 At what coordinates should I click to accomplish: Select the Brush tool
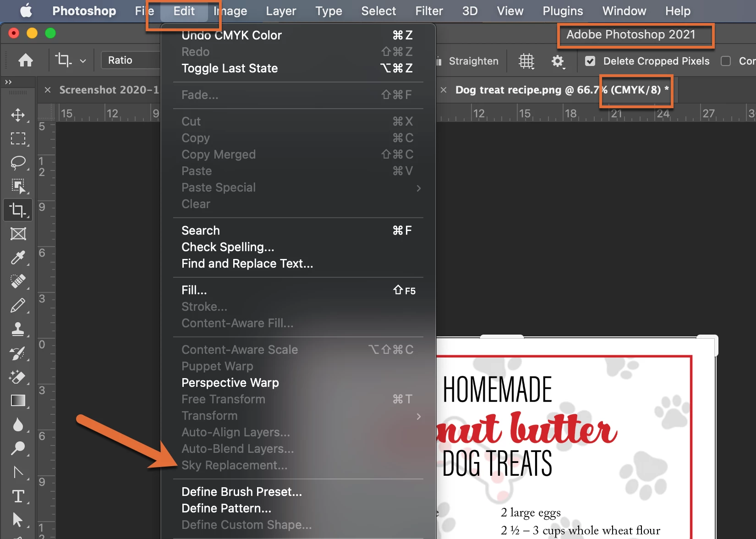(18, 305)
